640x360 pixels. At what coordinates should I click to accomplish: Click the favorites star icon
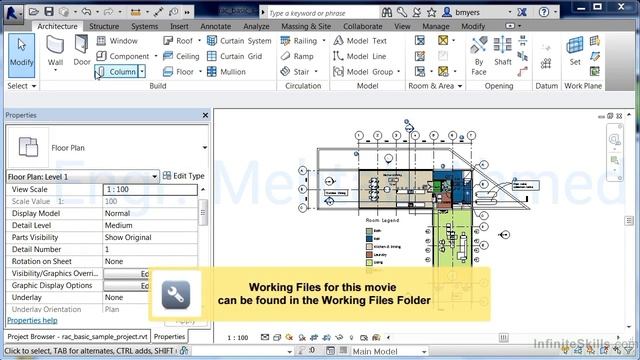431,12
